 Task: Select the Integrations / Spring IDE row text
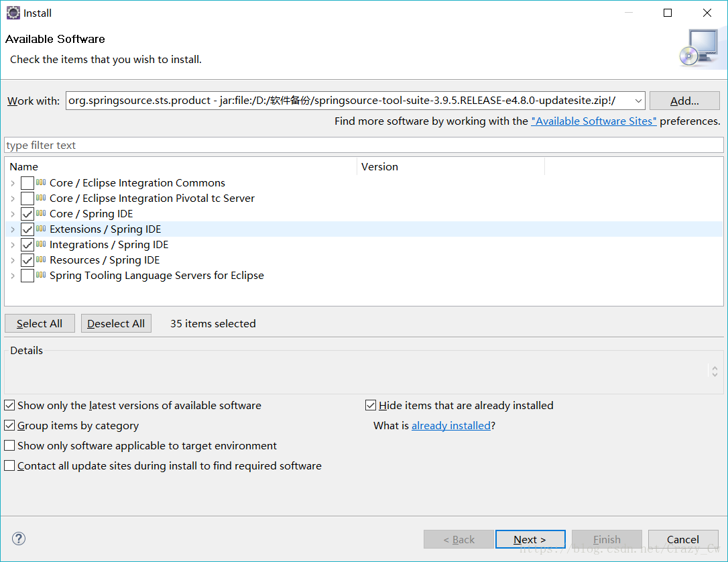click(x=109, y=245)
